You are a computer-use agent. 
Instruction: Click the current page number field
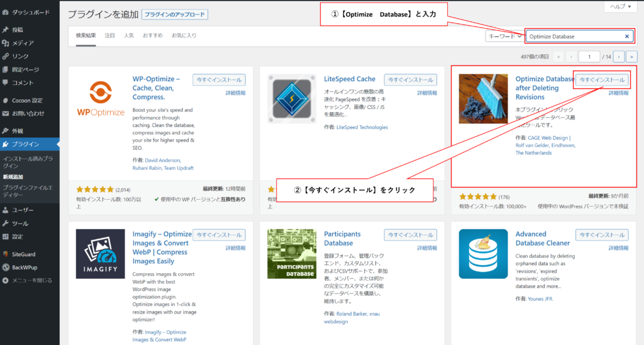(589, 57)
